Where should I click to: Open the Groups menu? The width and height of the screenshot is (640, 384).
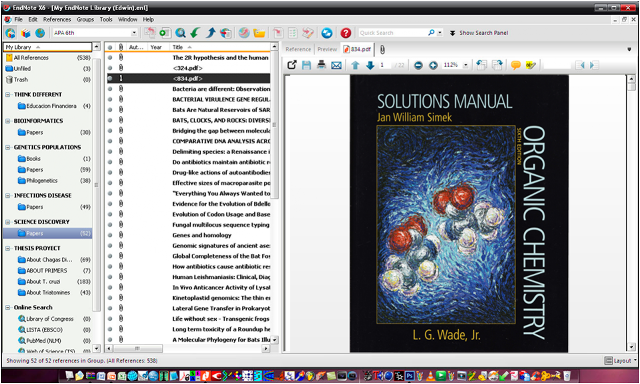[x=85, y=19]
